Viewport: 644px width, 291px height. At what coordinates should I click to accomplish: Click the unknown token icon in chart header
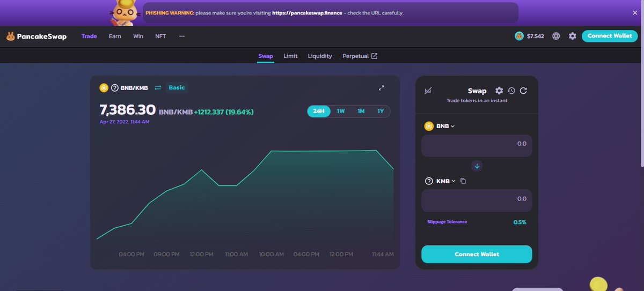coord(114,87)
